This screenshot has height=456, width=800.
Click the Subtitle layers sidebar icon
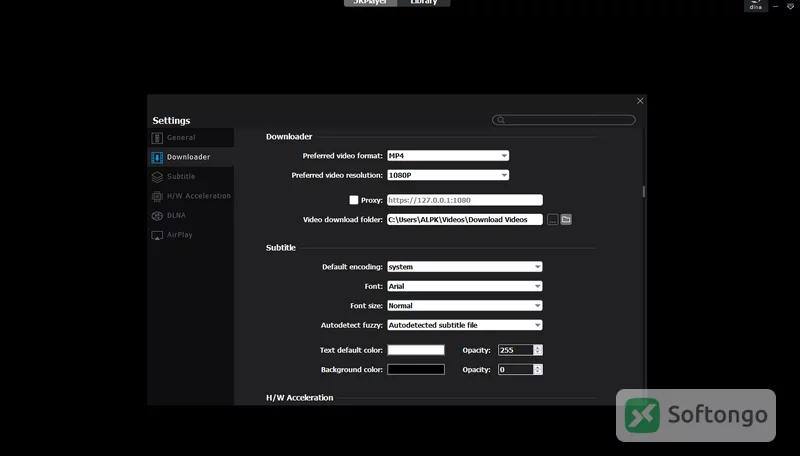157,176
